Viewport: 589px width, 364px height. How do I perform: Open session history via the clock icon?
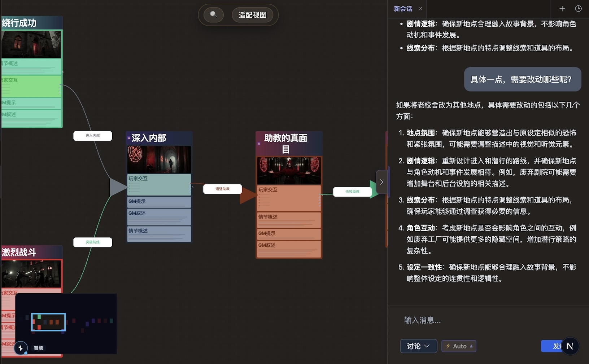pyautogui.click(x=579, y=9)
